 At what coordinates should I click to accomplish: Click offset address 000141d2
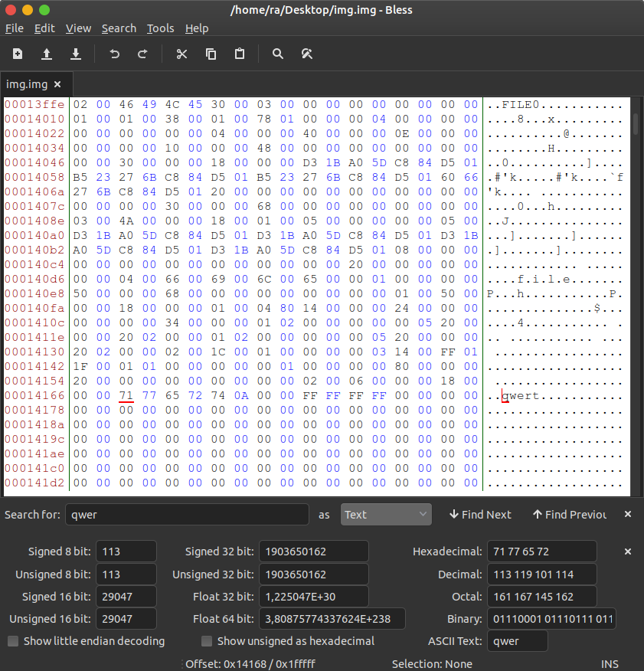pyautogui.click(x=34, y=483)
